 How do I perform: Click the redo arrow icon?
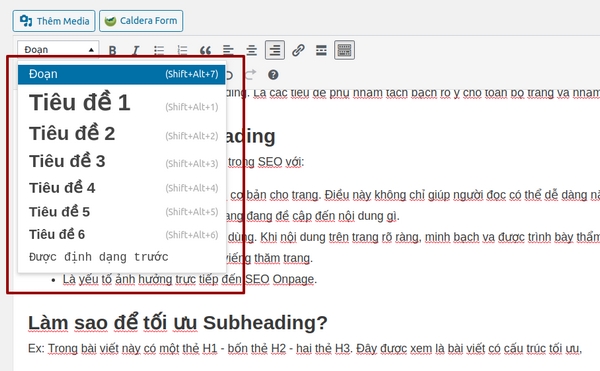(x=250, y=75)
